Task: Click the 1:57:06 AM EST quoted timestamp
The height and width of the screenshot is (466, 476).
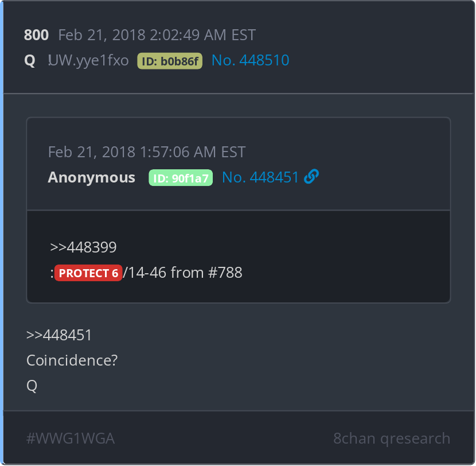Action: click(x=193, y=152)
